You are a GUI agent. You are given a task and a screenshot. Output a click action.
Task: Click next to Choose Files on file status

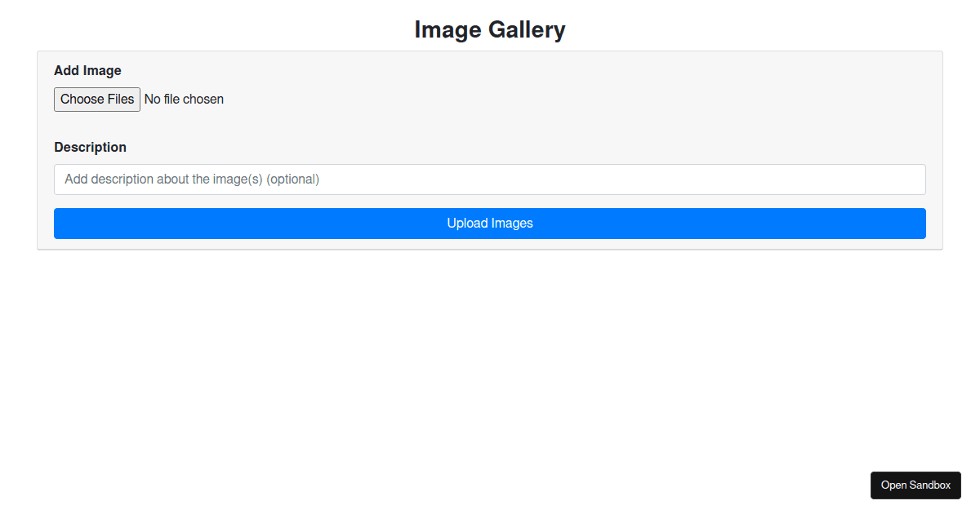[184, 99]
